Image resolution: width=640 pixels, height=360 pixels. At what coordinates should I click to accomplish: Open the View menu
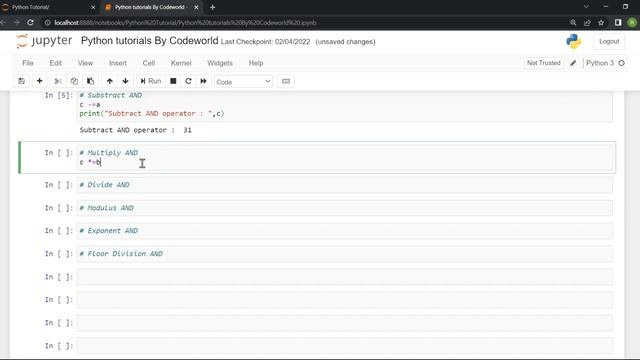[x=85, y=63]
